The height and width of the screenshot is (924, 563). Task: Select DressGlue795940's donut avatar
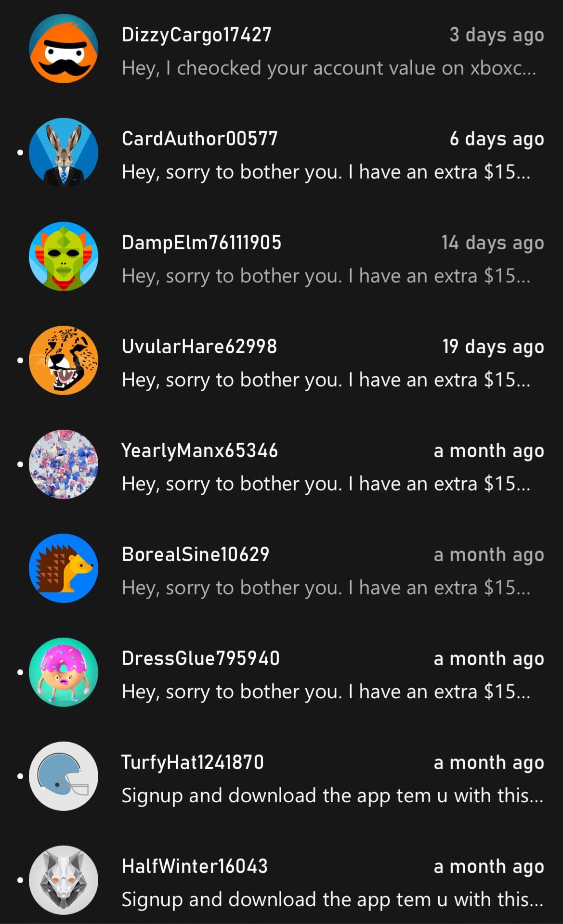click(x=64, y=672)
